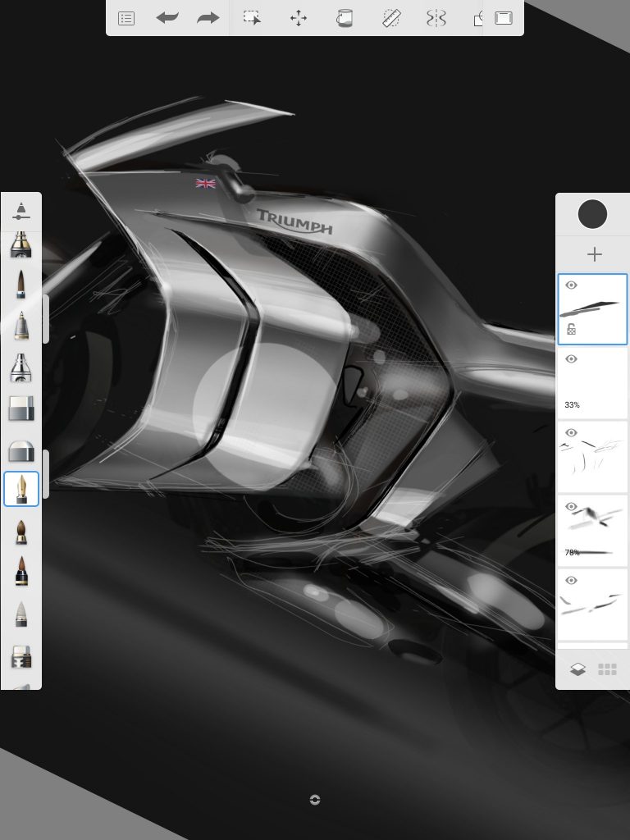Choose the move/transform tool
The width and height of the screenshot is (630, 840).
299,18
